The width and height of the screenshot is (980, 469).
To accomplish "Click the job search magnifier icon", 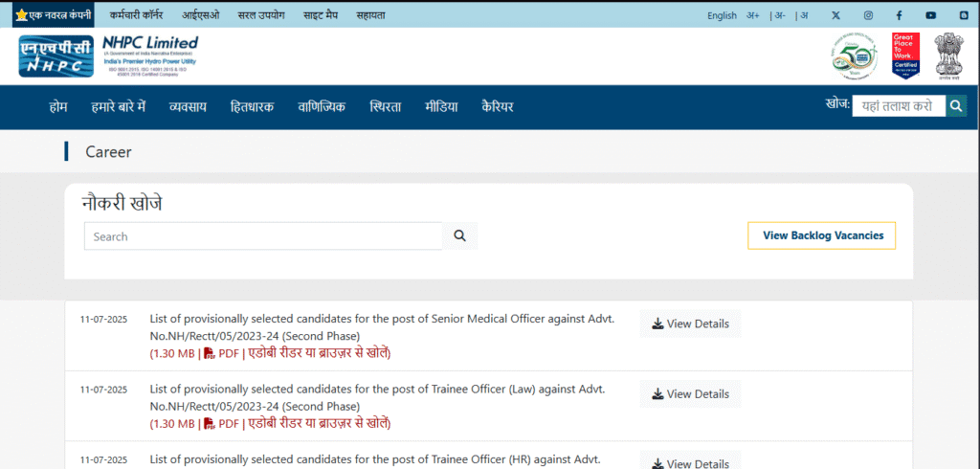I will pos(460,235).
